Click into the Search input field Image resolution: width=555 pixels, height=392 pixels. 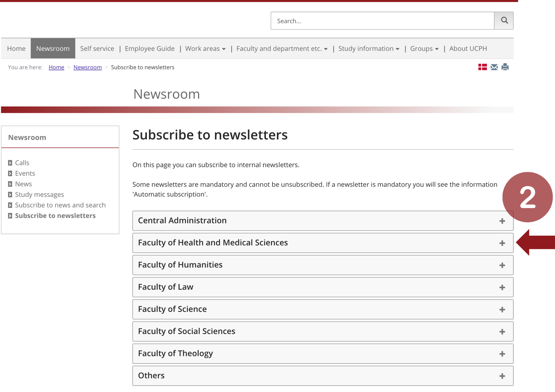pos(382,21)
